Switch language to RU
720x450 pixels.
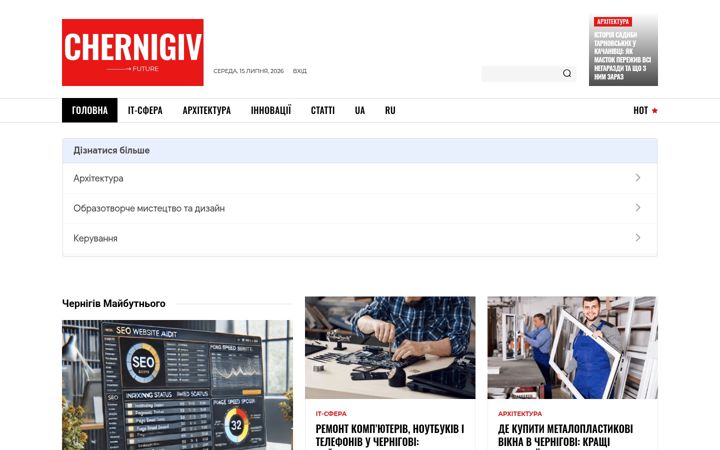[x=390, y=110]
